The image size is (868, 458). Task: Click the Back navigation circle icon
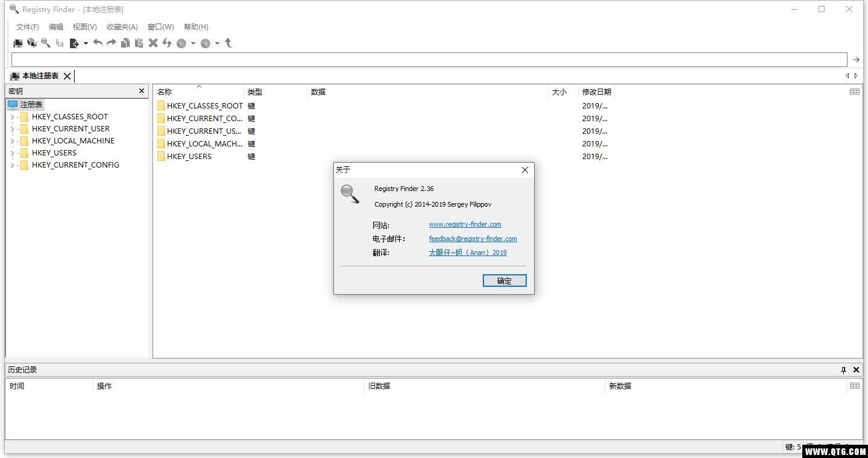(181, 43)
